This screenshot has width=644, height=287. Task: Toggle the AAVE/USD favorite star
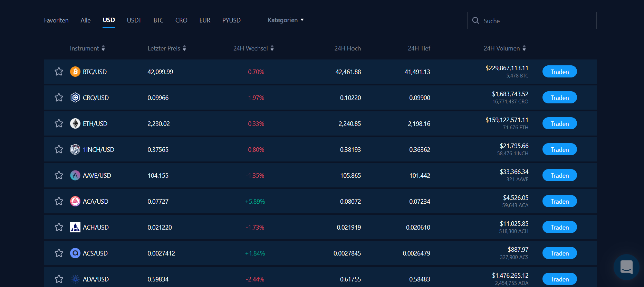[x=59, y=175]
